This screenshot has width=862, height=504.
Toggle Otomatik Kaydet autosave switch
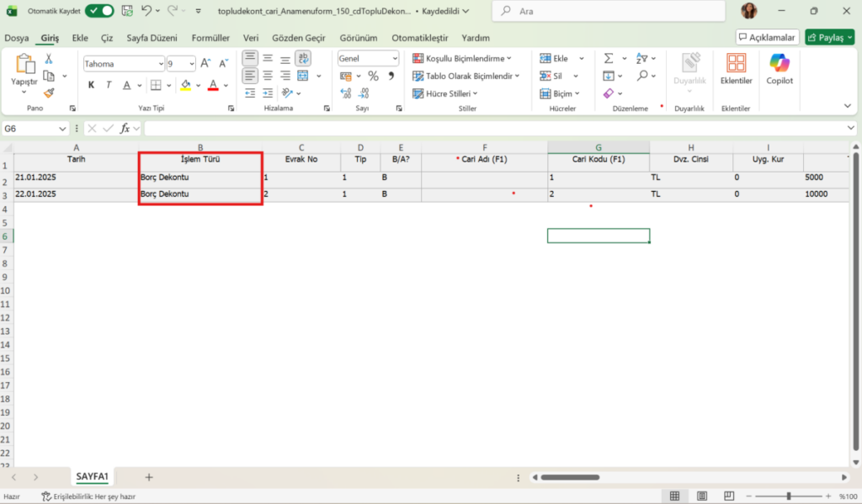[x=99, y=11]
